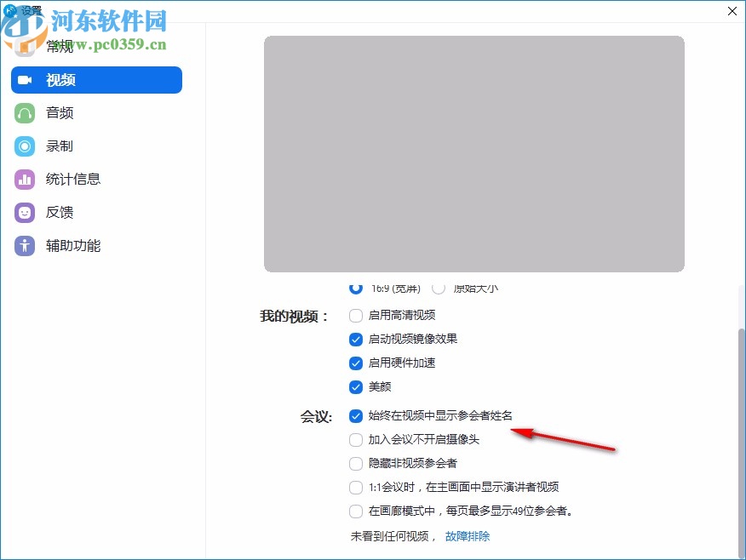
Task: Uncheck 启用硬件加速 checkbox
Action: (x=356, y=363)
